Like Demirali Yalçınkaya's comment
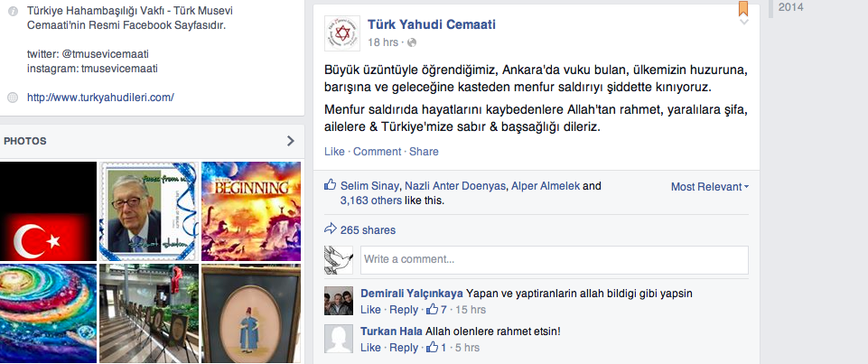 370,309
